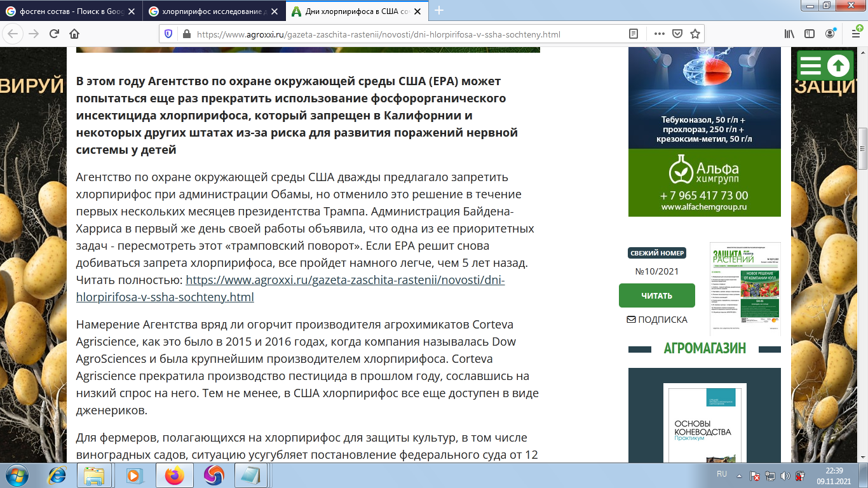The image size is (868, 488).
Task: Bookmark this page with the star
Action: [695, 33]
